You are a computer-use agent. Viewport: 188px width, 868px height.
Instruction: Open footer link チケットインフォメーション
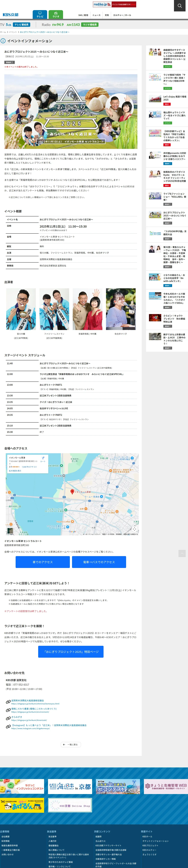pos(156,841)
